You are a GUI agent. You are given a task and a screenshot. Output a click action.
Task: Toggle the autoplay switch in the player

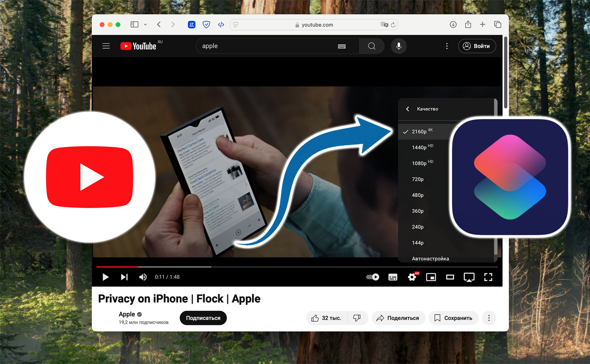[x=372, y=277]
